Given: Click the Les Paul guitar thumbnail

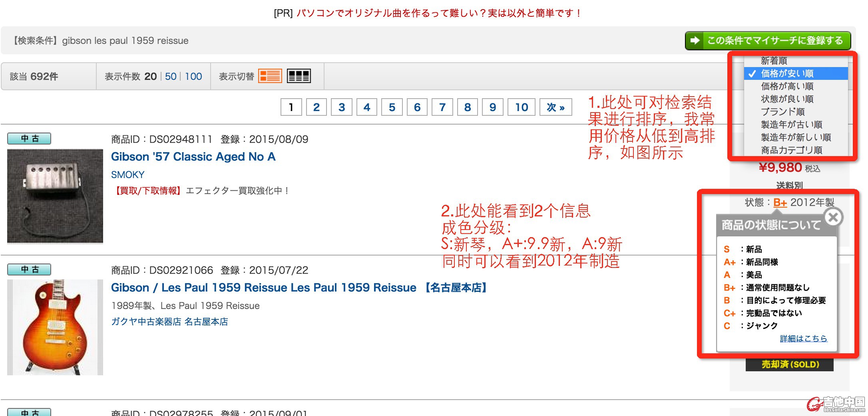Looking at the screenshot, I should pos(55,327).
